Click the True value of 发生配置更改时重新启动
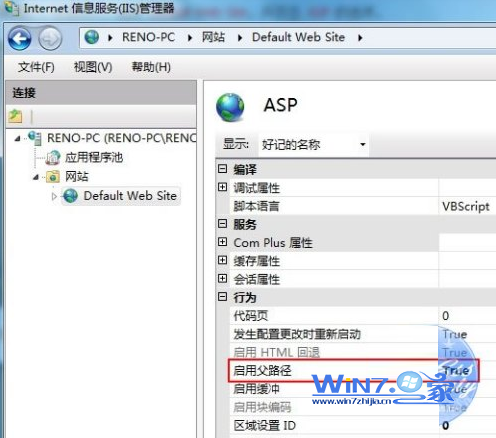This screenshot has width=496, height=438. pos(455,334)
